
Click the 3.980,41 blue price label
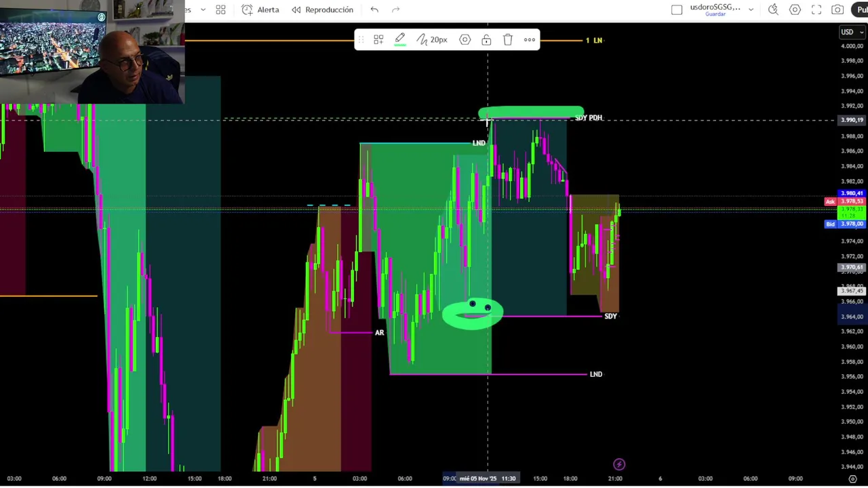tap(852, 194)
